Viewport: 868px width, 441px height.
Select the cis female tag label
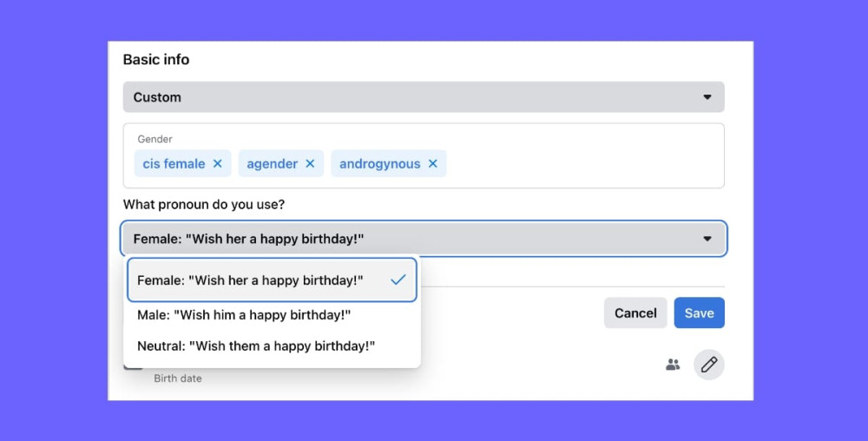coord(174,164)
